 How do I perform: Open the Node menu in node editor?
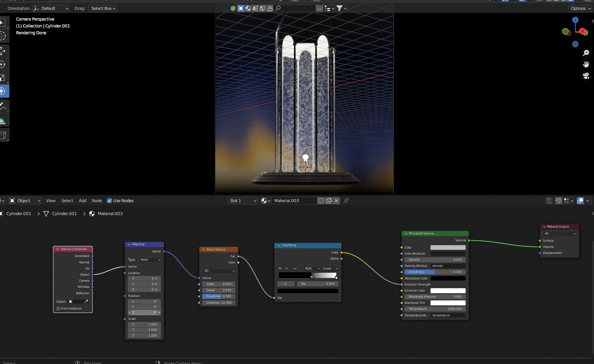[97, 201]
